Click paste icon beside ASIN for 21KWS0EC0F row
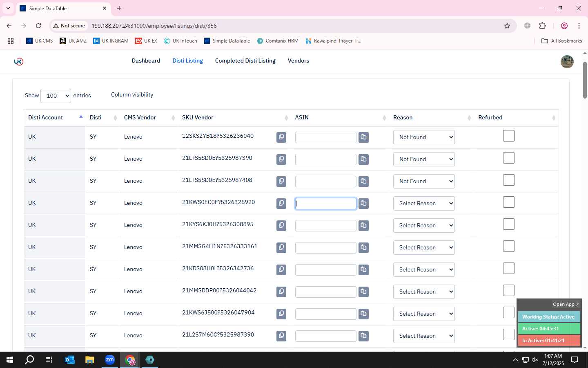 pos(363,204)
